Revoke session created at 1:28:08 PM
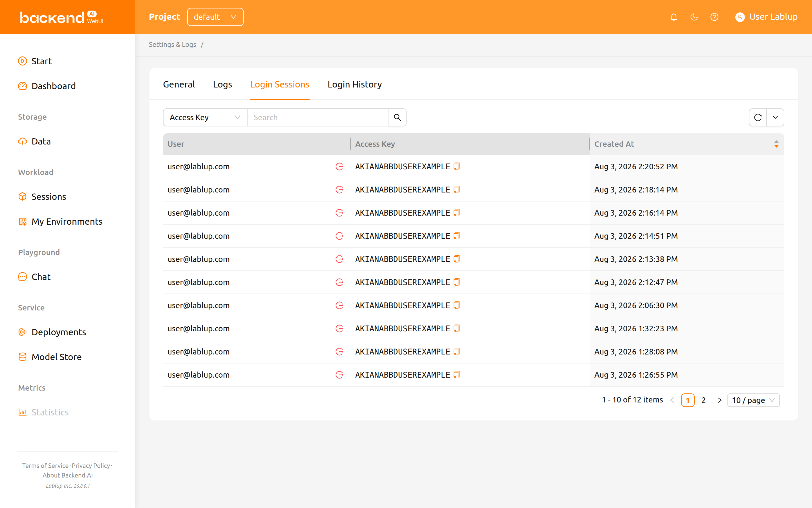Screen dimensions: 812x508 click(339, 352)
